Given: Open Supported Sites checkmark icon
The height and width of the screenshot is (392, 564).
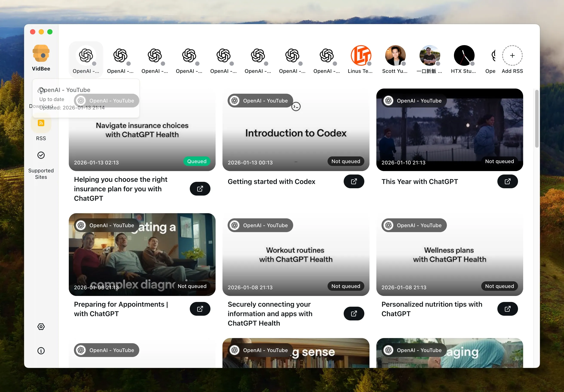Looking at the screenshot, I should pos(41,155).
